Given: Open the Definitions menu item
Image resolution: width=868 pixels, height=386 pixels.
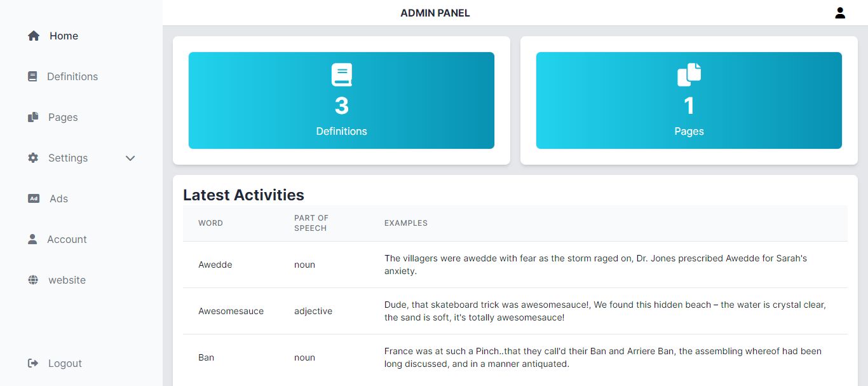Looking at the screenshot, I should pos(72,77).
